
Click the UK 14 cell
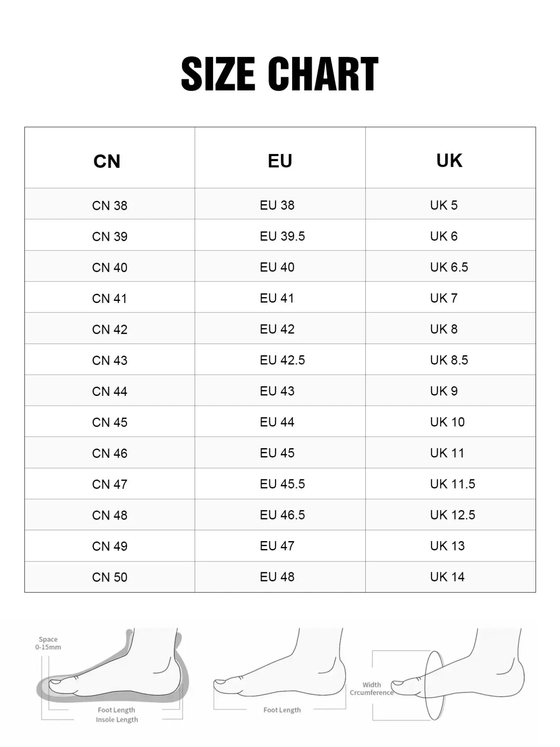450,577
